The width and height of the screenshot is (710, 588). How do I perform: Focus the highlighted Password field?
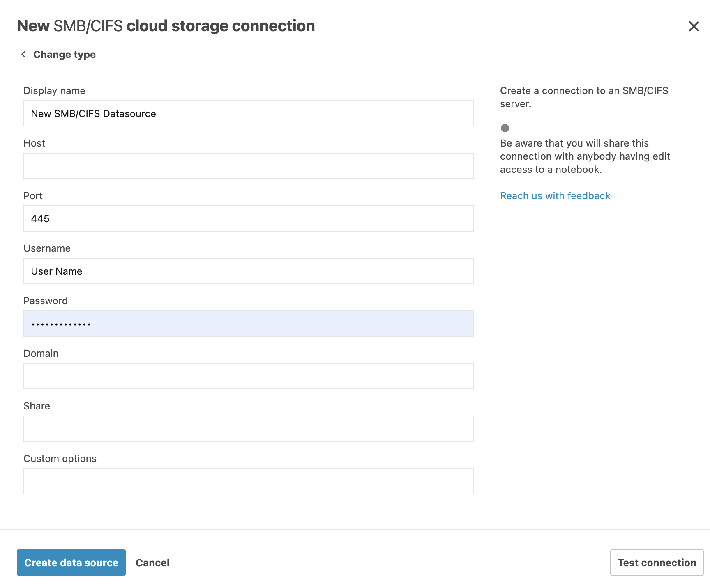pyautogui.click(x=249, y=324)
